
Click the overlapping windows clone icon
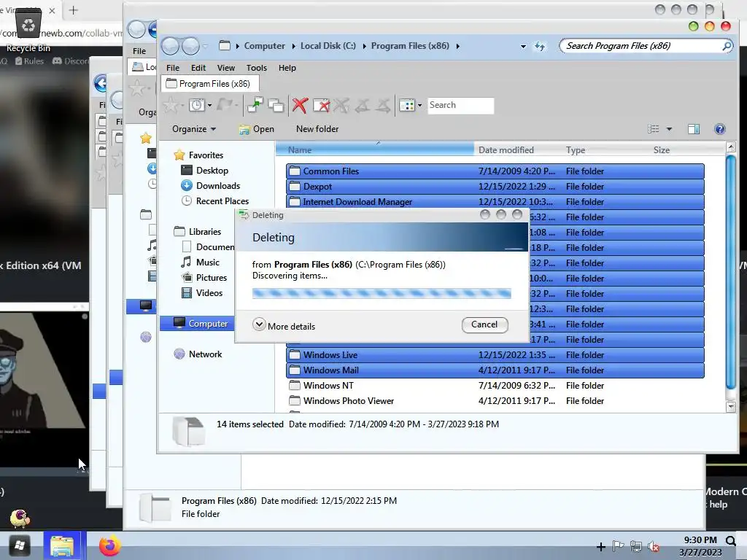(x=276, y=105)
